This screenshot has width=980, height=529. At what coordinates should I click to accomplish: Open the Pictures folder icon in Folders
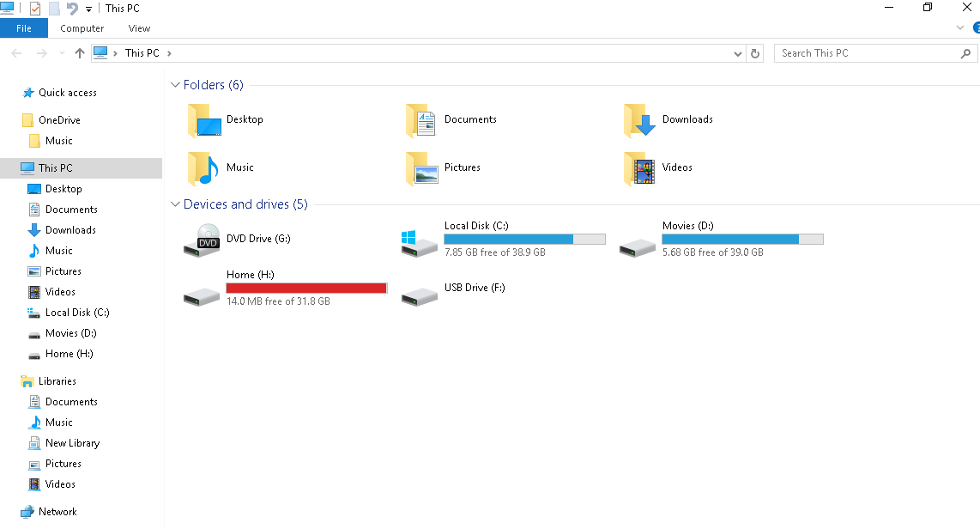[x=422, y=168]
